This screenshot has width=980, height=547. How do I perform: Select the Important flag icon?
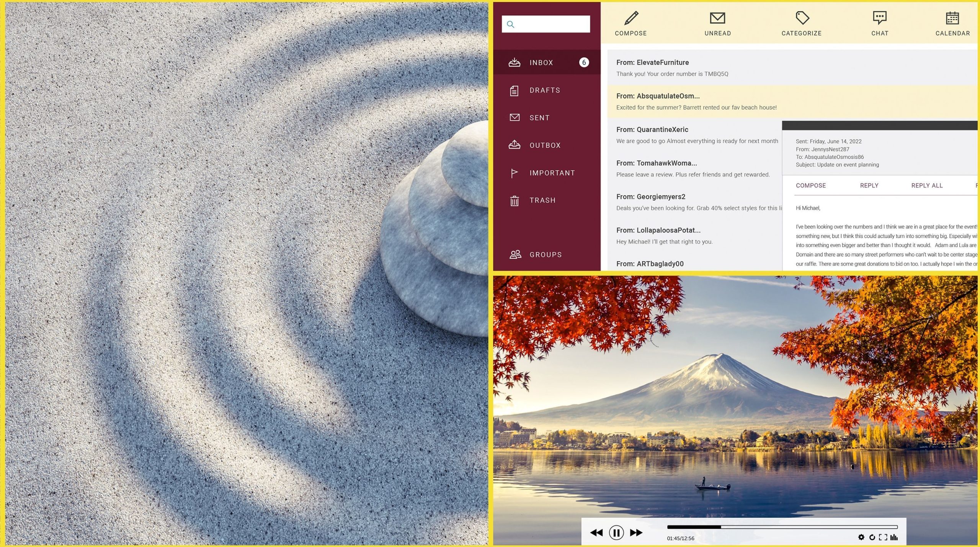tap(515, 172)
